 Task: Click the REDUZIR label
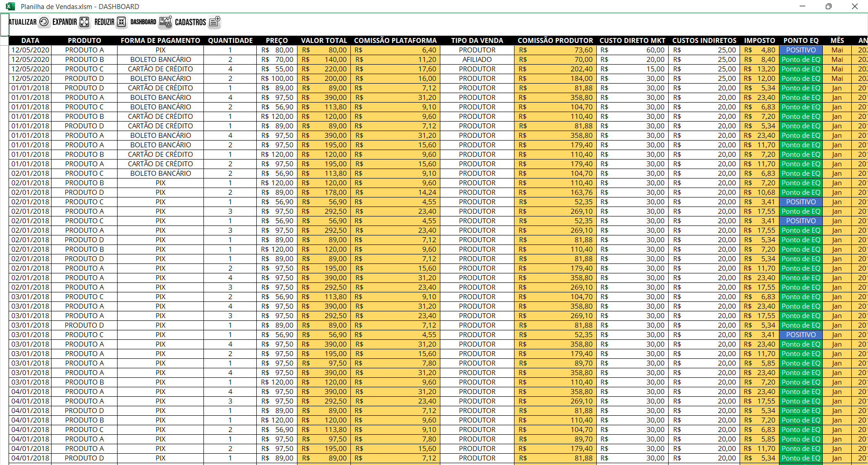[x=104, y=22]
